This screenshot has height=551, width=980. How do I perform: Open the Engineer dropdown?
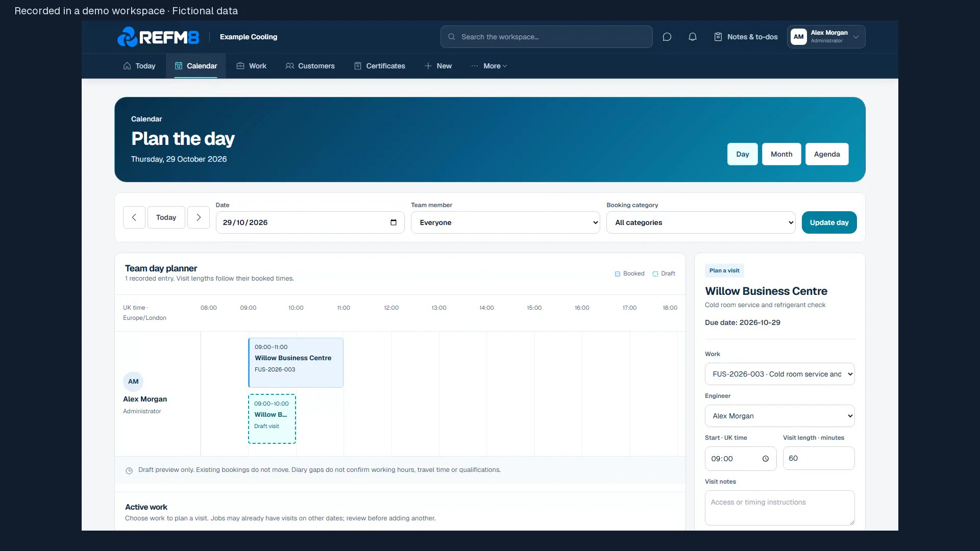coord(780,416)
